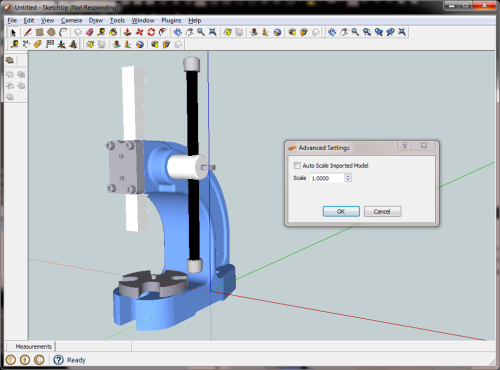This screenshot has height=370, width=500.
Task: Open the Camera menu
Action: pyautogui.click(x=71, y=21)
